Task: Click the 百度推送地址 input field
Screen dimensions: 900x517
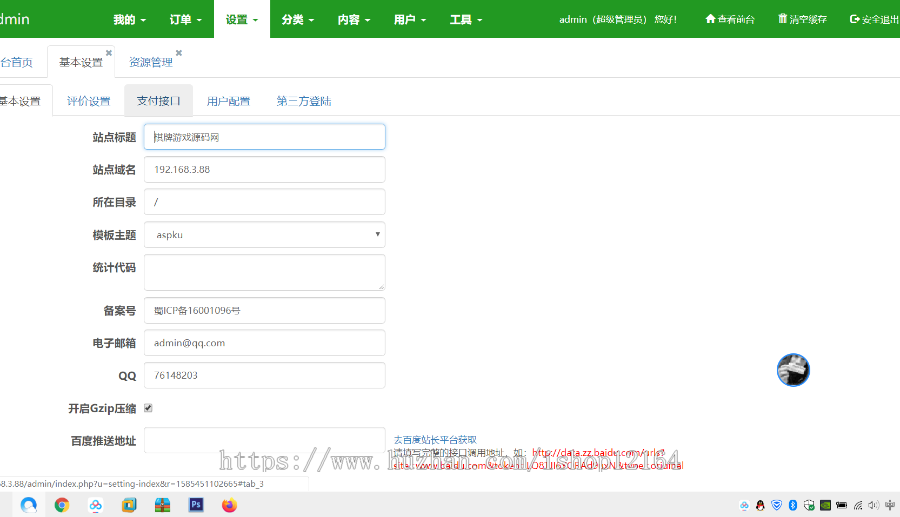Action: pyautogui.click(x=265, y=440)
